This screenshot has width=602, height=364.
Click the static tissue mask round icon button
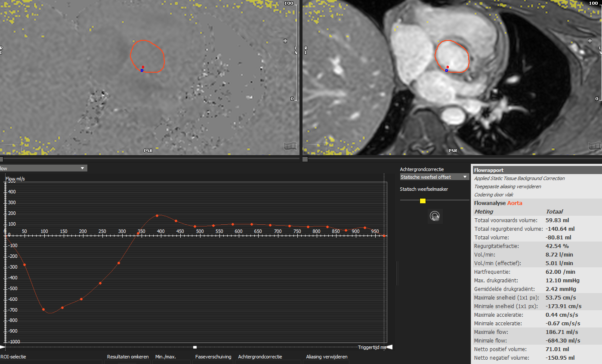[x=435, y=216]
